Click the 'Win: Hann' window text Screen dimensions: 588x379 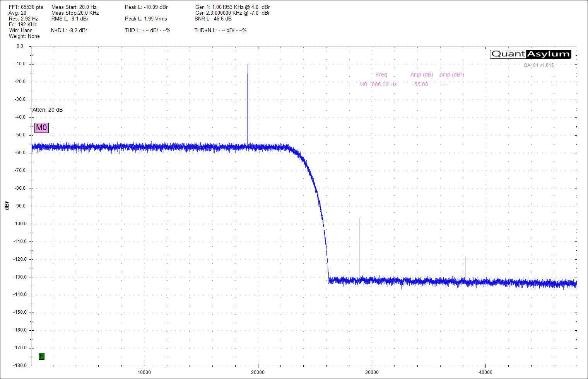[x=21, y=31]
